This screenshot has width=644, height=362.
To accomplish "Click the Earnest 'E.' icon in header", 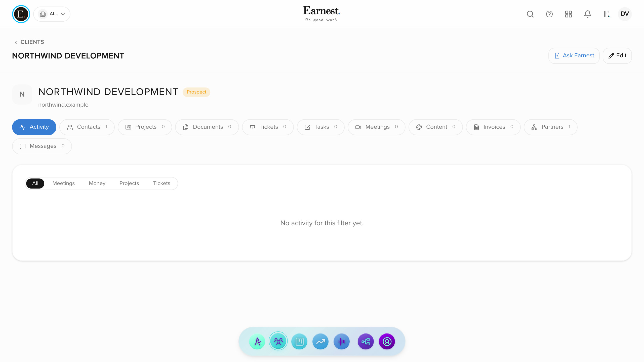I will click(x=607, y=14).
